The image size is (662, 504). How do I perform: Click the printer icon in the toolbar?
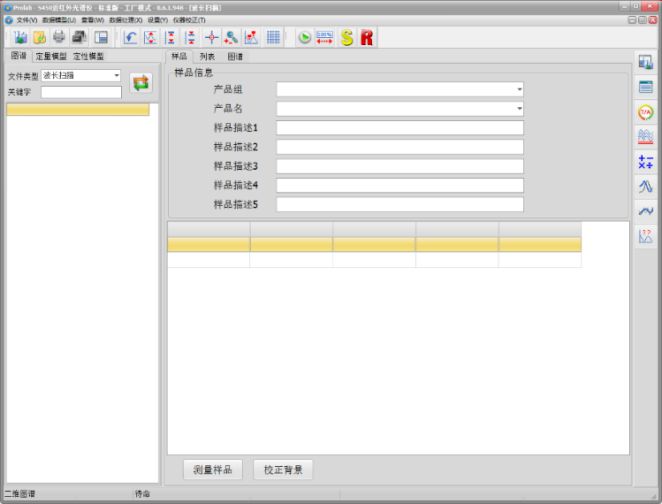pyautogui.click(x=59, y=37)
